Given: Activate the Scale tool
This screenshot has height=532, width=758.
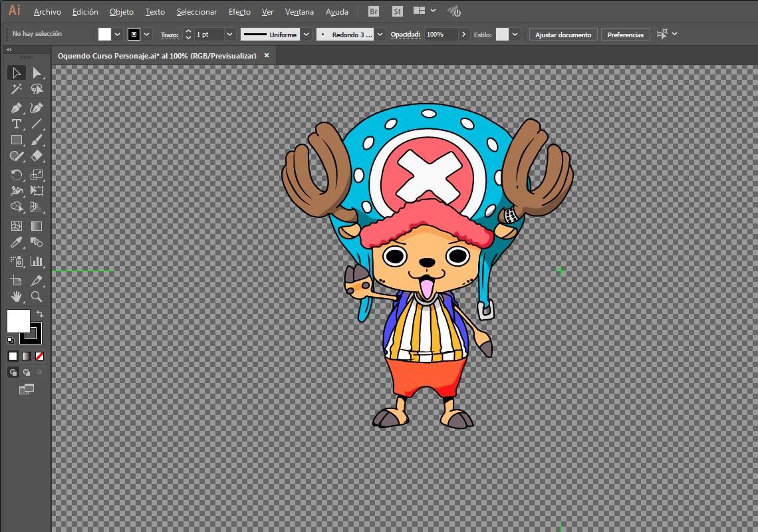Looking at the screenshot, I should [x=37, y=175].
